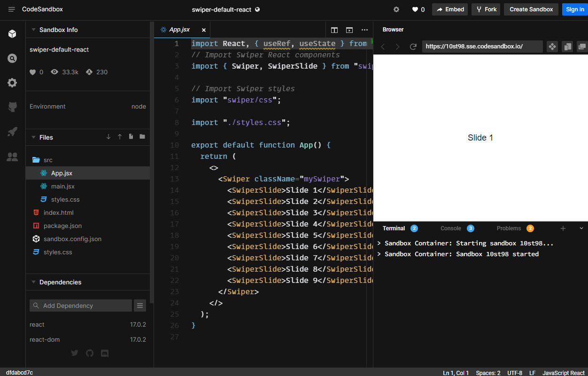The image size is (588, 376).
Task: Fork this sandbox
Action: [x=486, y=9]
